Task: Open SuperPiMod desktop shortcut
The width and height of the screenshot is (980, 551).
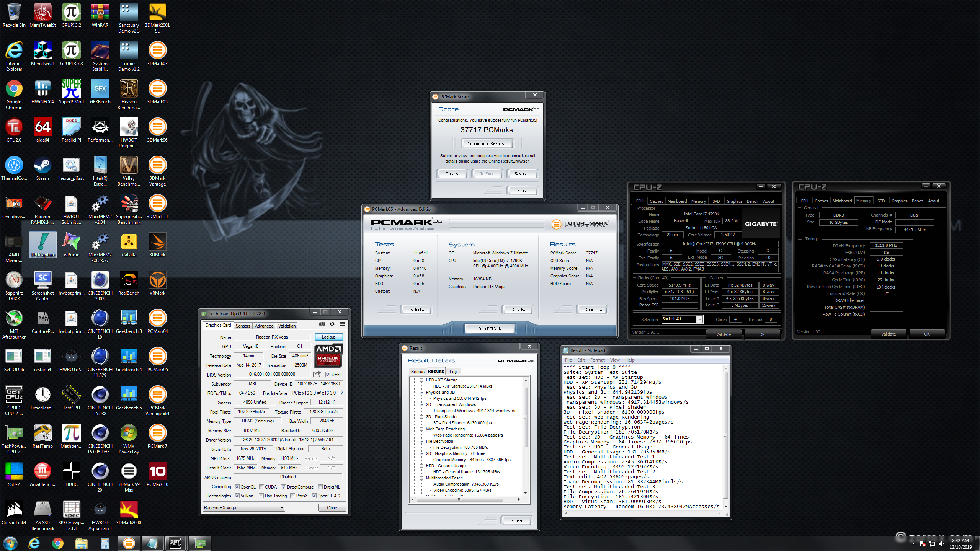Action: pos(71,93)
